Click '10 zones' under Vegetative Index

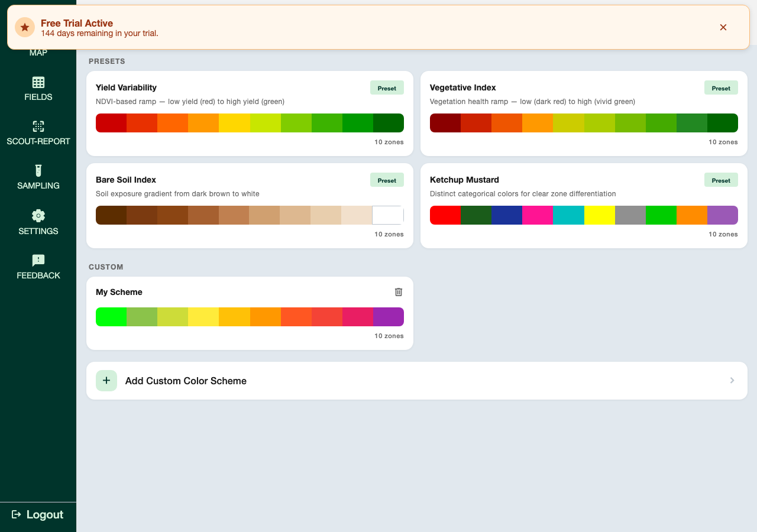coord(723,142)
